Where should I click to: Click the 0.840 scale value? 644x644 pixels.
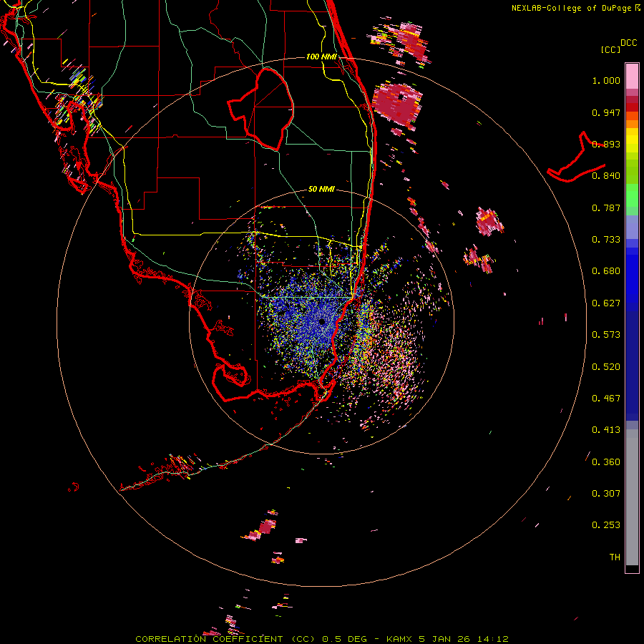click(606, 176)
